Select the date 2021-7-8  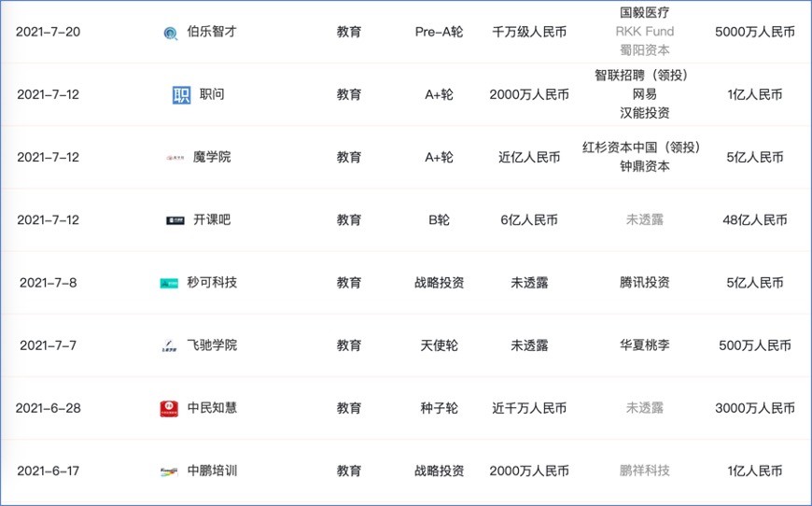[x=49, y=283]
